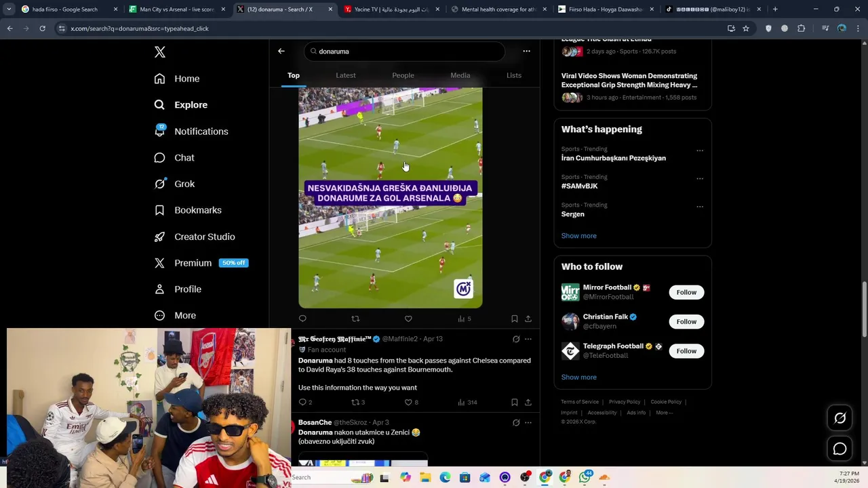Share the video post
The image size is (868, 488).
528,319
